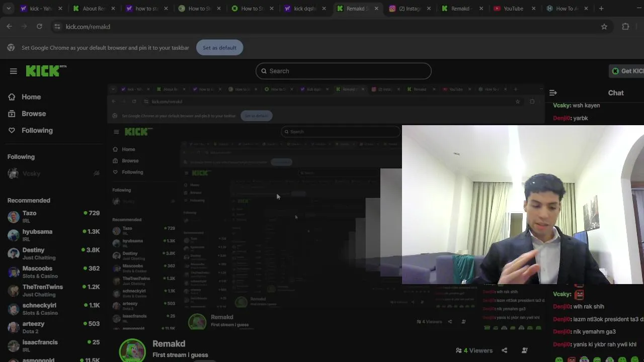Click the Remakd streamer avatar
The height and width of the screenshot is (362, 644).
[132, 350]
